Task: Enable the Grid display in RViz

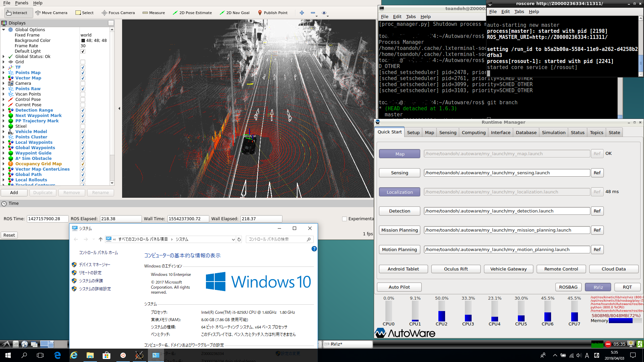Action: point(83,62)
